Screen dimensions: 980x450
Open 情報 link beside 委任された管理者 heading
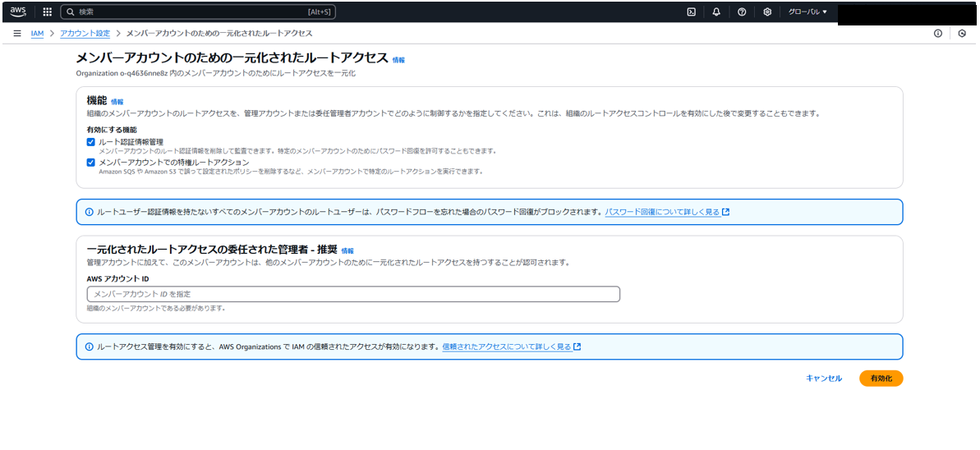click(347, 250)
